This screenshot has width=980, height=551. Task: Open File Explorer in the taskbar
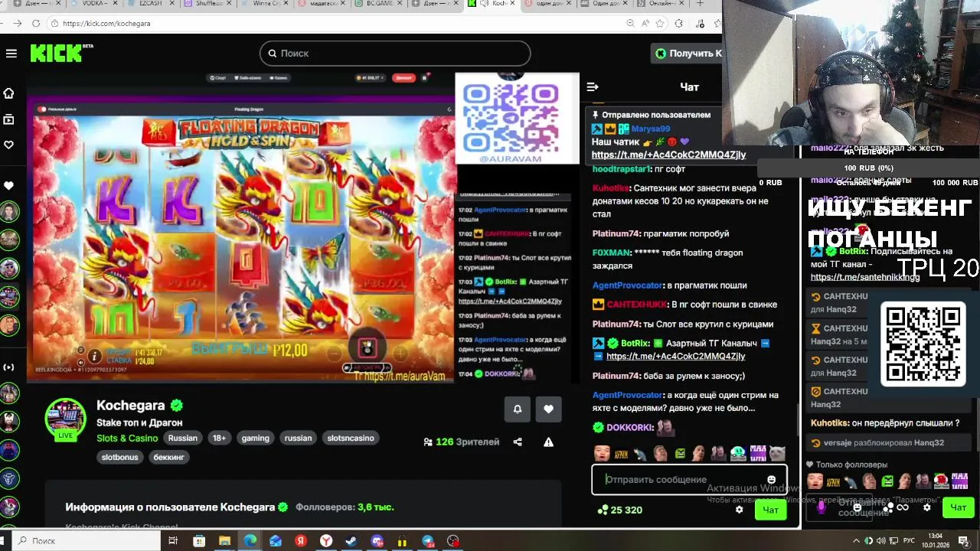click(x=224, y=541)
